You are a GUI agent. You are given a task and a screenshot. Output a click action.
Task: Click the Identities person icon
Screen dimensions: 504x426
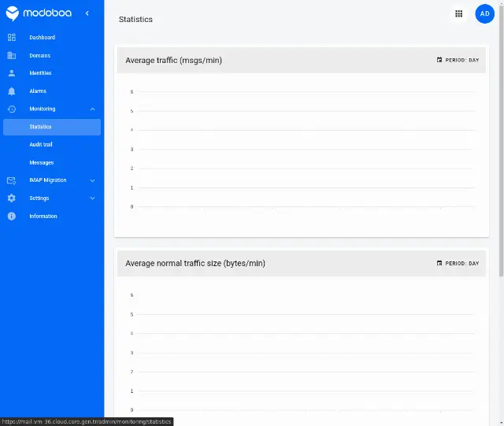[12, 73]
